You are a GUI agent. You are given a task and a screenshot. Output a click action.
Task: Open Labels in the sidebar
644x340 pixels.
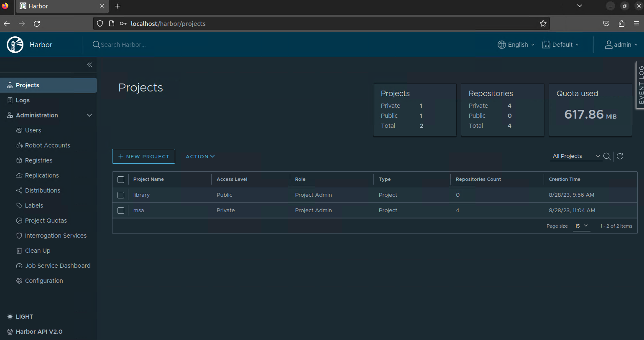34,206
